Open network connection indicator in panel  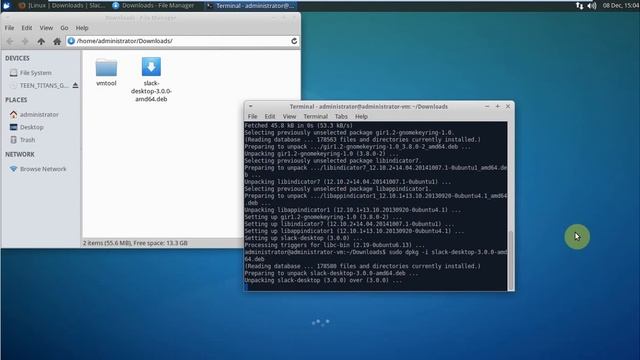pyautogui.click(x=579, y=5)
